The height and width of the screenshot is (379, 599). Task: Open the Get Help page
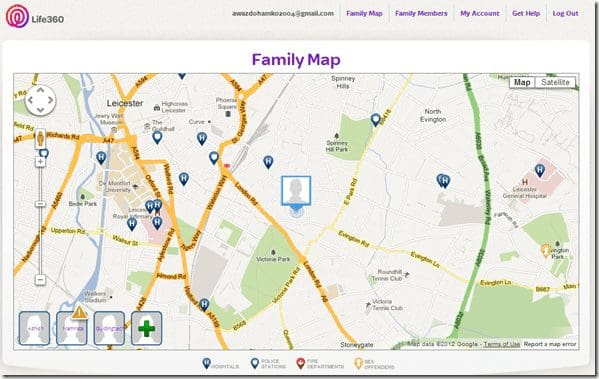click(526, 13)
